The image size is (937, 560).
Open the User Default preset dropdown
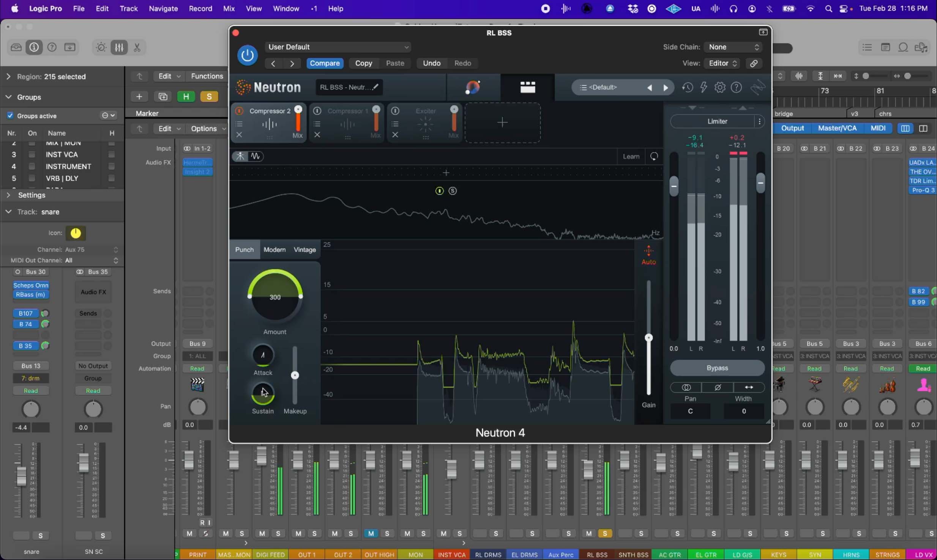coord(338,47)
